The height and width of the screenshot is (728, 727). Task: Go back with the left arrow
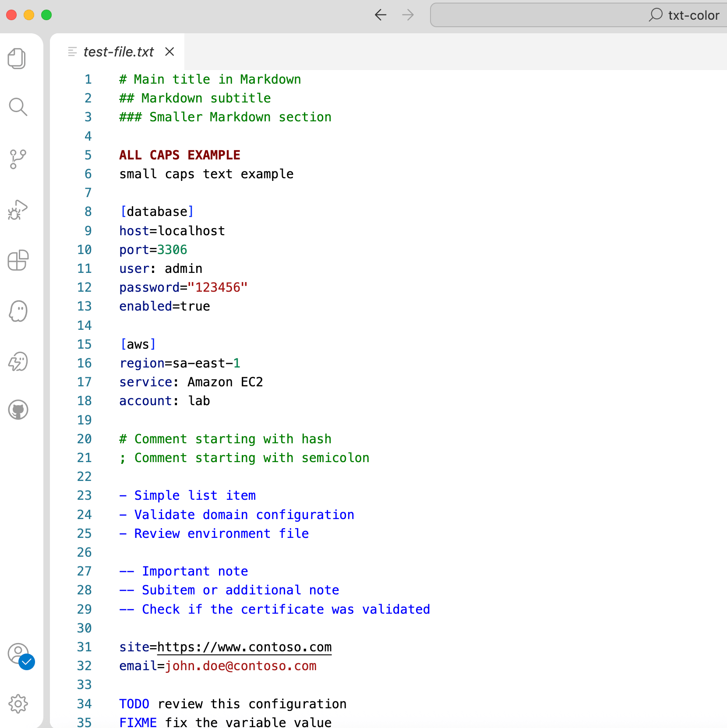pyautogui.click(x=381, y=15)
